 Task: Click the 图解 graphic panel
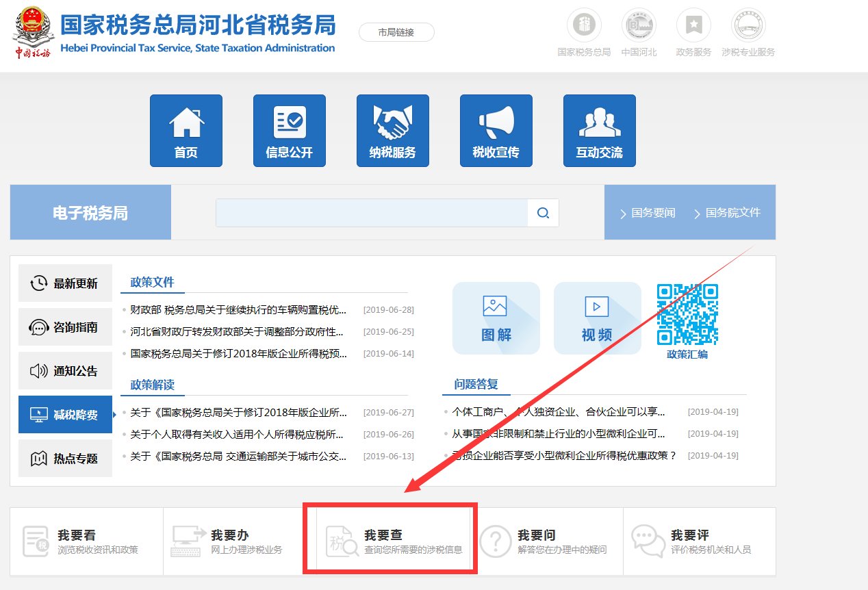point(496,318)
